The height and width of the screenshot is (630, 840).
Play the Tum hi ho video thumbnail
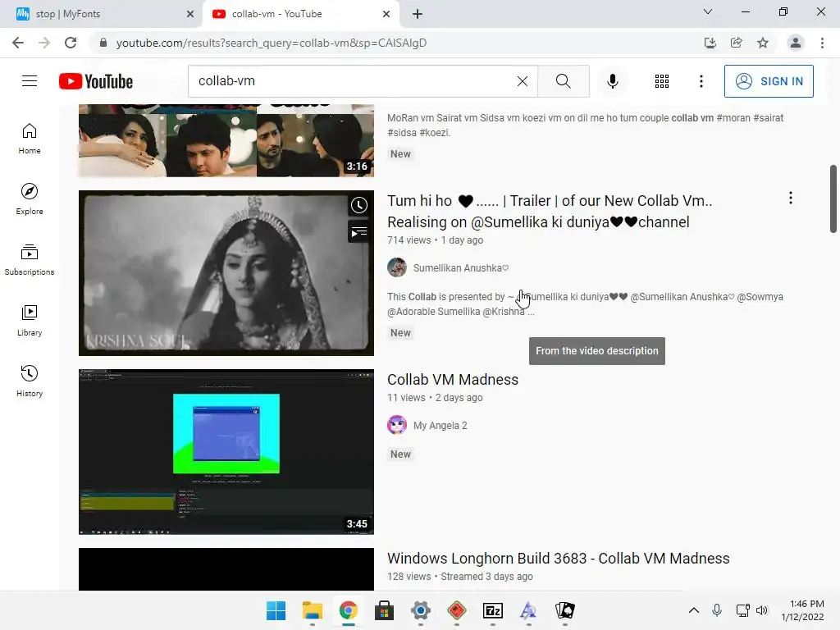click(x=226, y=273)
